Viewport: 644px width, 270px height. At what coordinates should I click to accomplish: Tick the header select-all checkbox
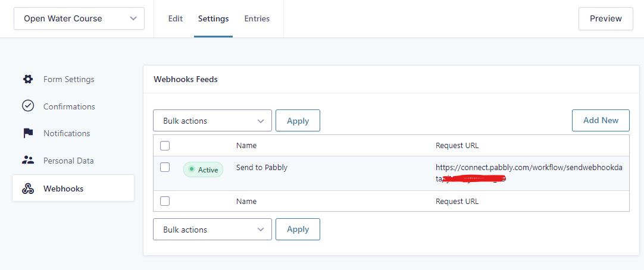tap(165, 146)
